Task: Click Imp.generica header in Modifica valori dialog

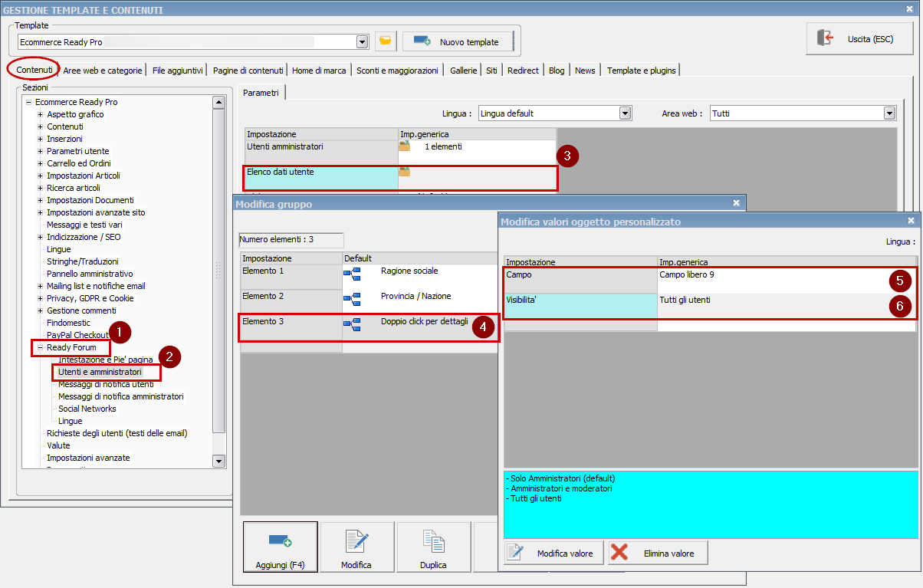Action: click(x=787, y=262)
